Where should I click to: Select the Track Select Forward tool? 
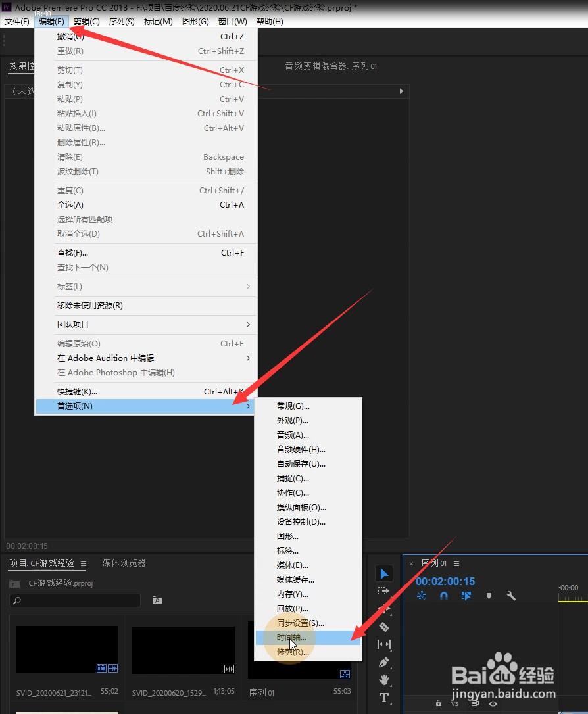(384, 591)
